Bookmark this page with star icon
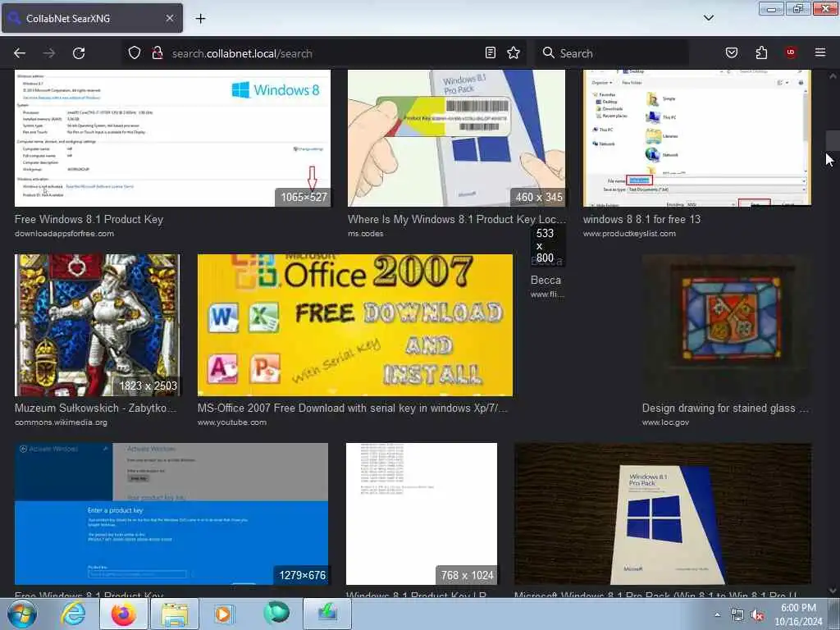The width and height of the screenshot is (840, 630). point(514,52)
